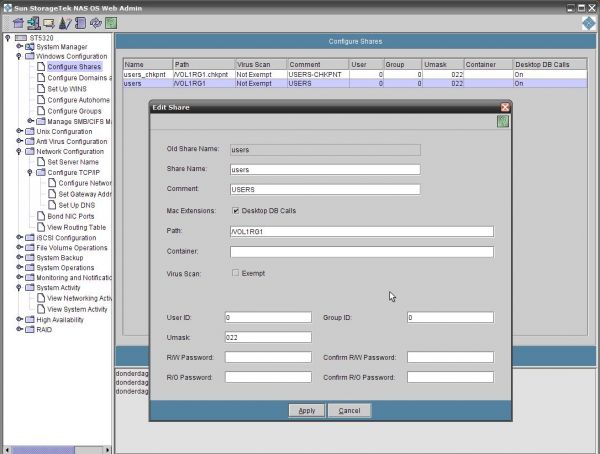Select the users_chkpnt share row
Screen dimensions: 600x454
tap(355, 74)
